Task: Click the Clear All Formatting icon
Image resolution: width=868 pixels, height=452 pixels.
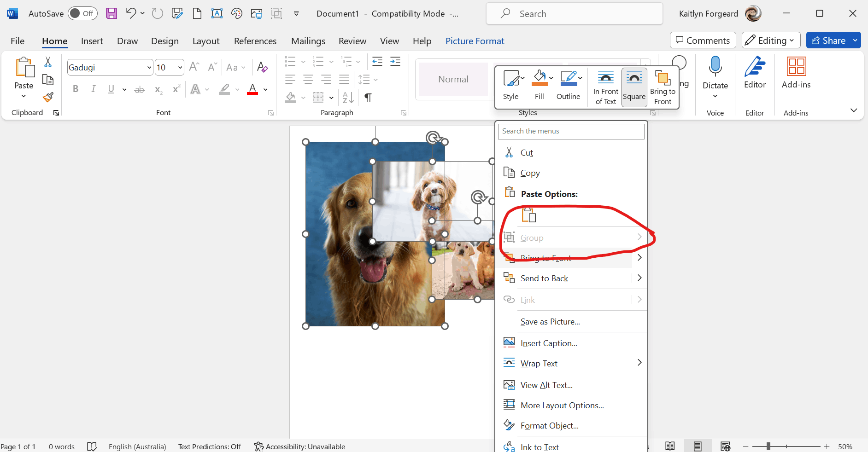Action: click(262, 67)
